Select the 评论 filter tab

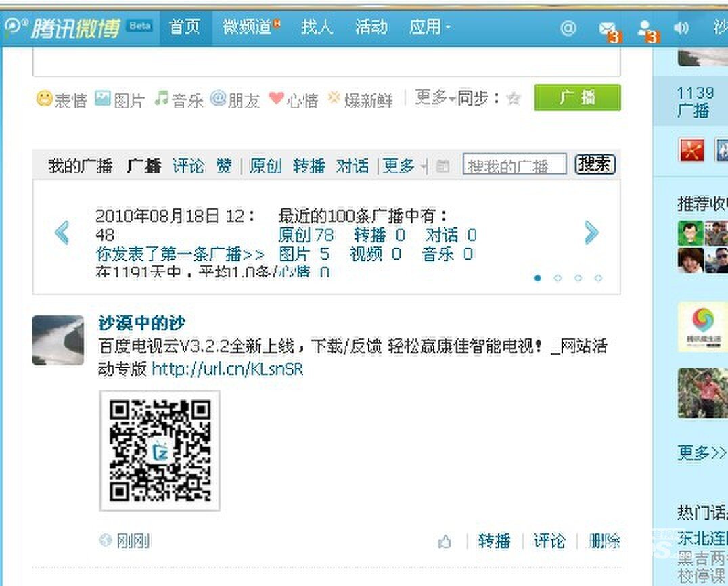pyautogui.click(x=189, y=166)
